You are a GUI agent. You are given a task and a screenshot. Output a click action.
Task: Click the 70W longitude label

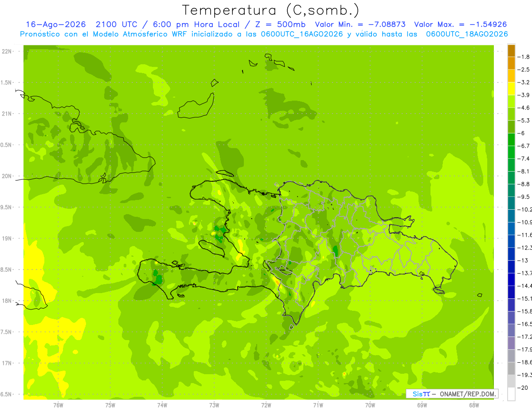click(370, 405)
